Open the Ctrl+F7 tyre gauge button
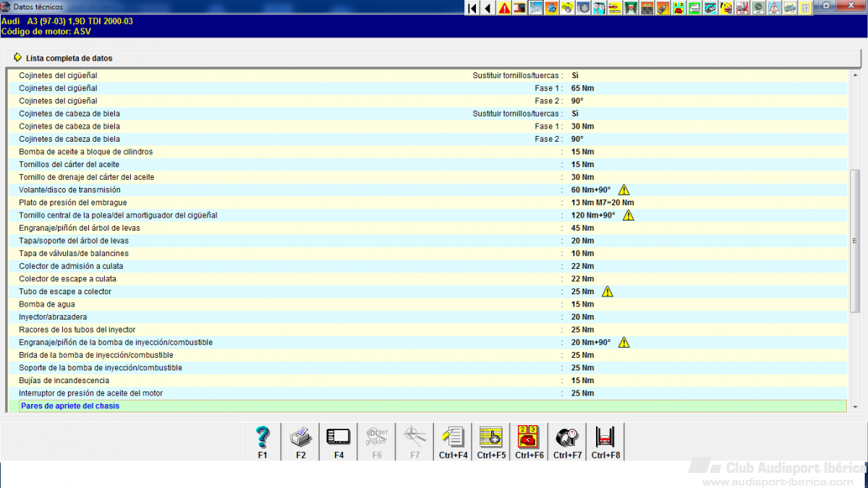This screenshot has height=488, width=868. point(567,442)
